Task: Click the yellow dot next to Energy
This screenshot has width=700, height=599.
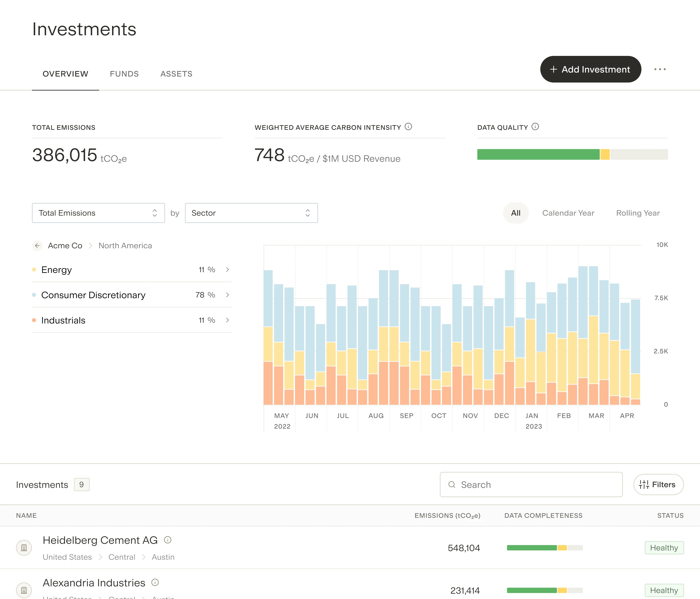Action: (34, 270)
